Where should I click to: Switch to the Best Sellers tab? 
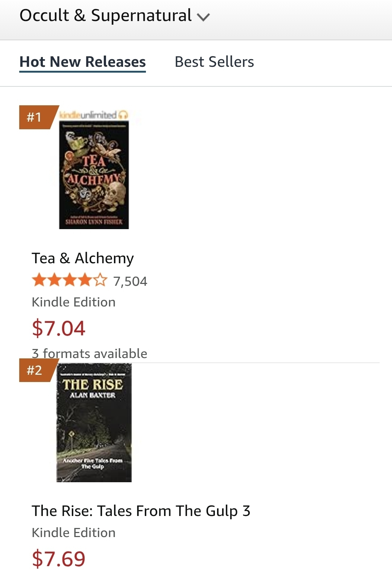pos(214,62)
